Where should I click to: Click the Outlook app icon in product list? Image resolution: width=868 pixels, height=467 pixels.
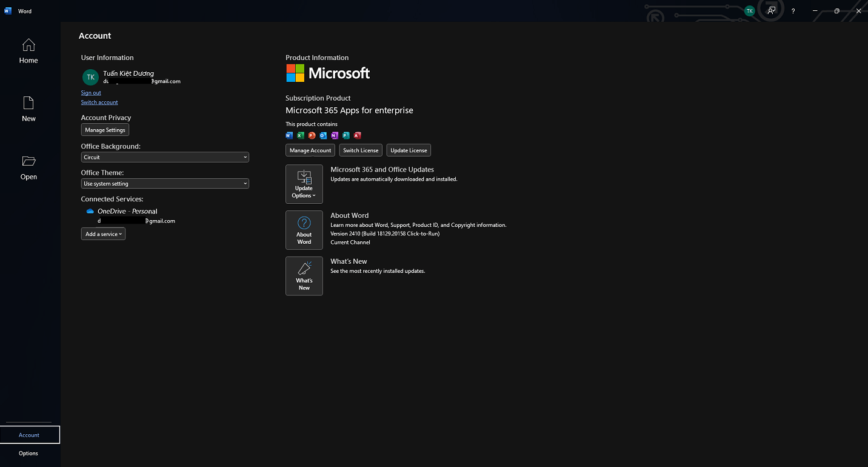click(323, 135)
